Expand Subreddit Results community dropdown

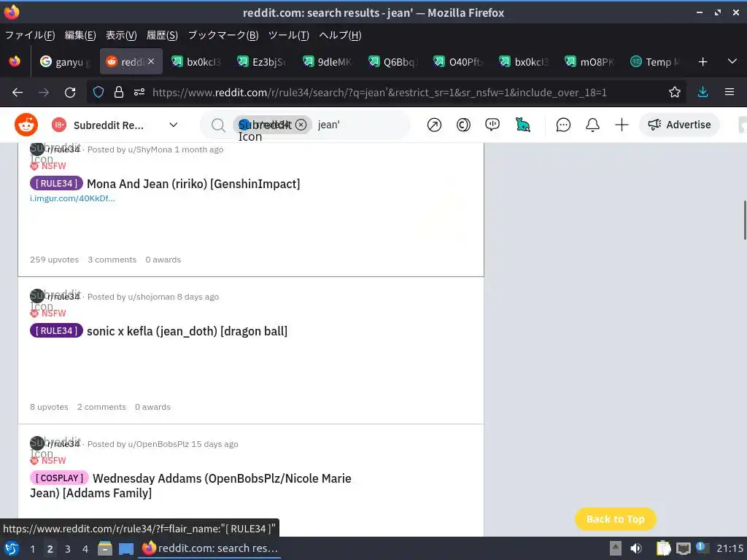(174, 125)
